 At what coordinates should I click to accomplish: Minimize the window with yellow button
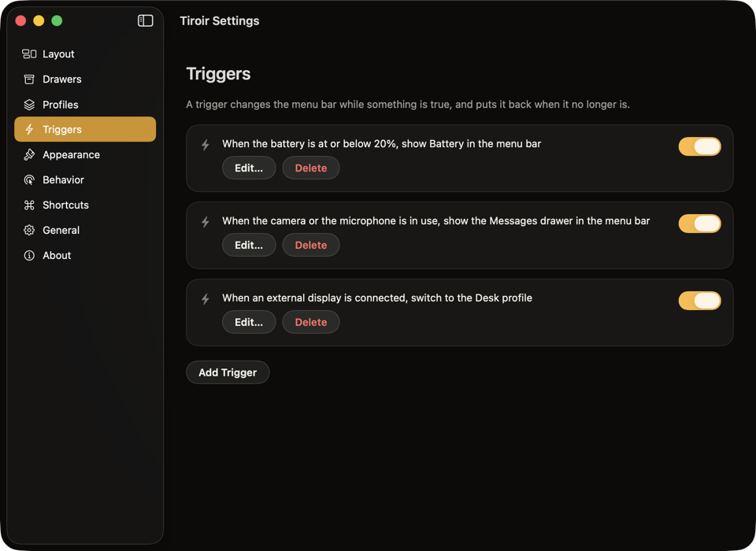point(39,20)
